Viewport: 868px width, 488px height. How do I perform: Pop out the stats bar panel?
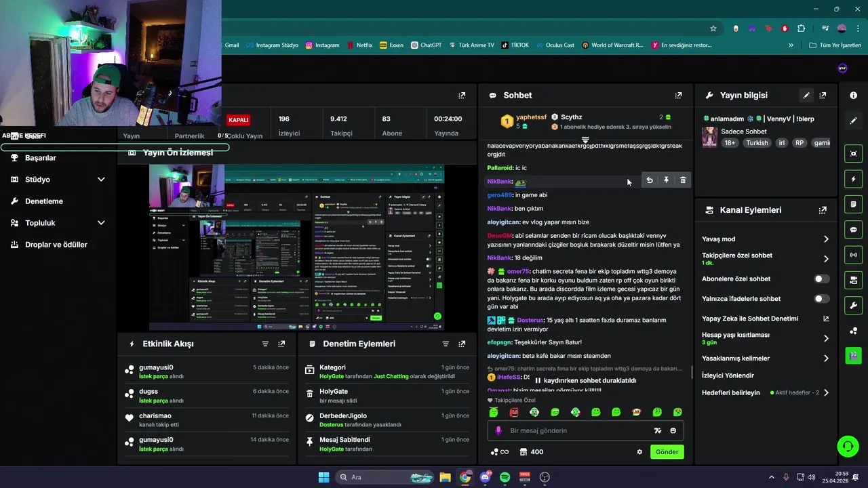click(462, 96)
